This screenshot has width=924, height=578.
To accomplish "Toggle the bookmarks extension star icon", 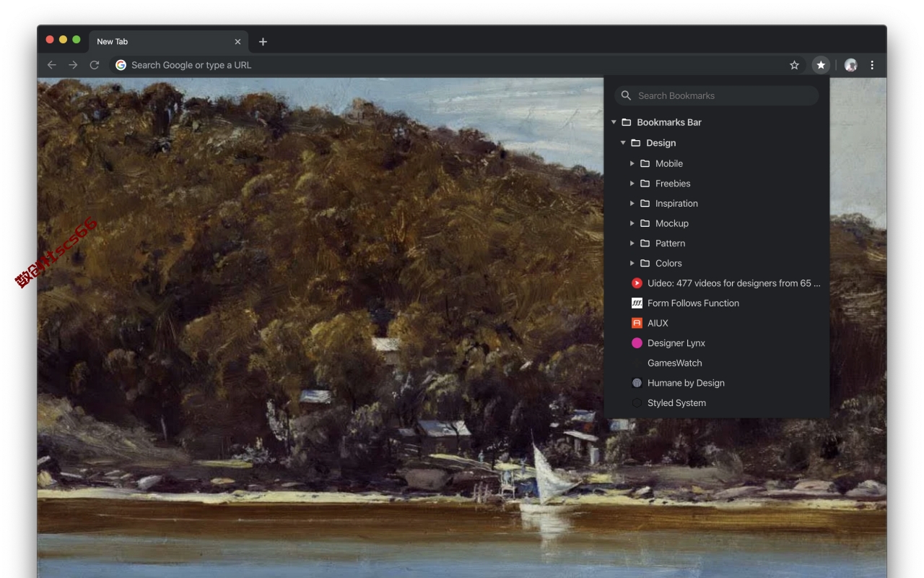I will point(821,65).
